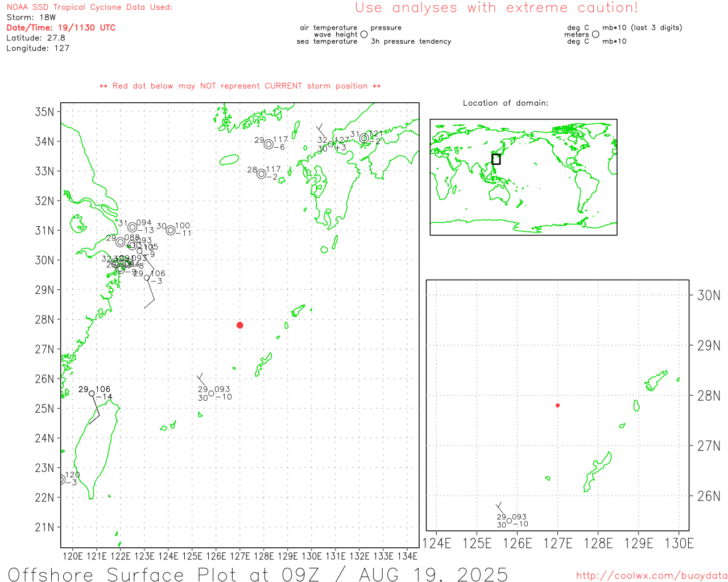728x582 pixels.
Task: Click the black domain box on world map
Action: click(x=496, y=159)
